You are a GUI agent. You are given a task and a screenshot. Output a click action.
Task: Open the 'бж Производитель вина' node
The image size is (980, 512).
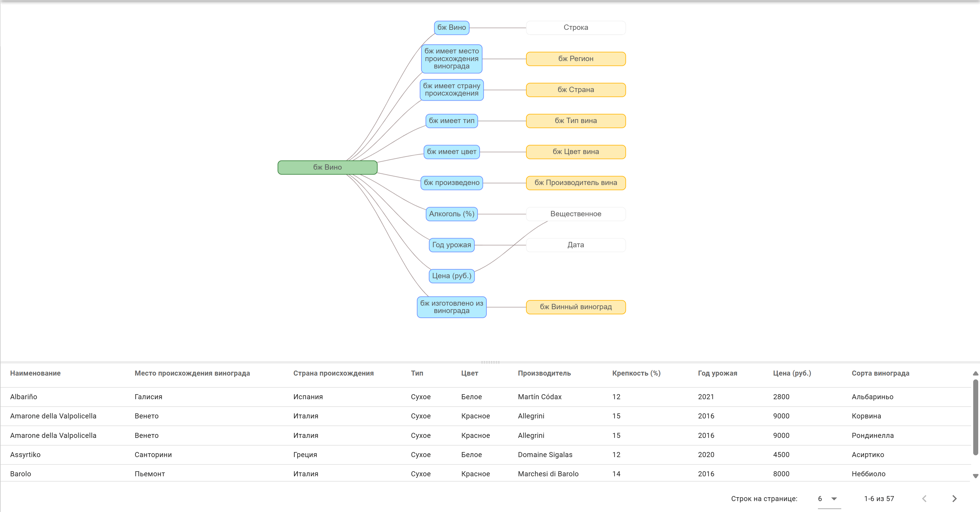(x=576, y=183)
